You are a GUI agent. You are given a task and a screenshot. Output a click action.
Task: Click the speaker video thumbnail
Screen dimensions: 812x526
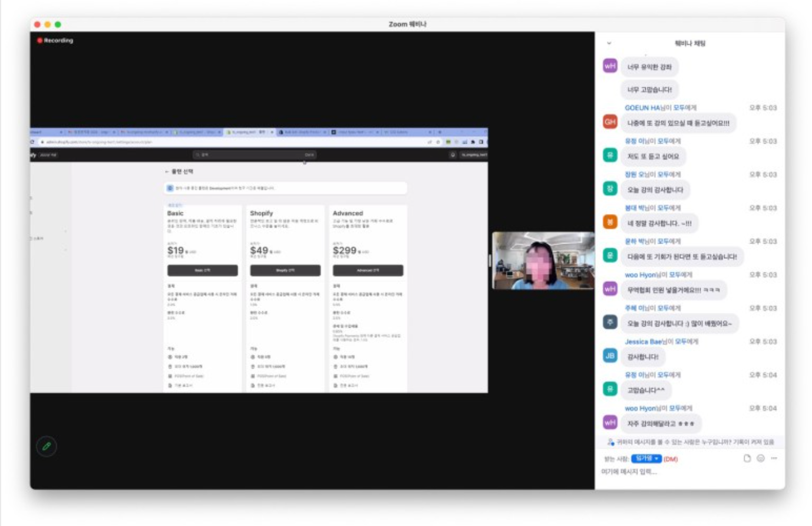pos(543,260)
